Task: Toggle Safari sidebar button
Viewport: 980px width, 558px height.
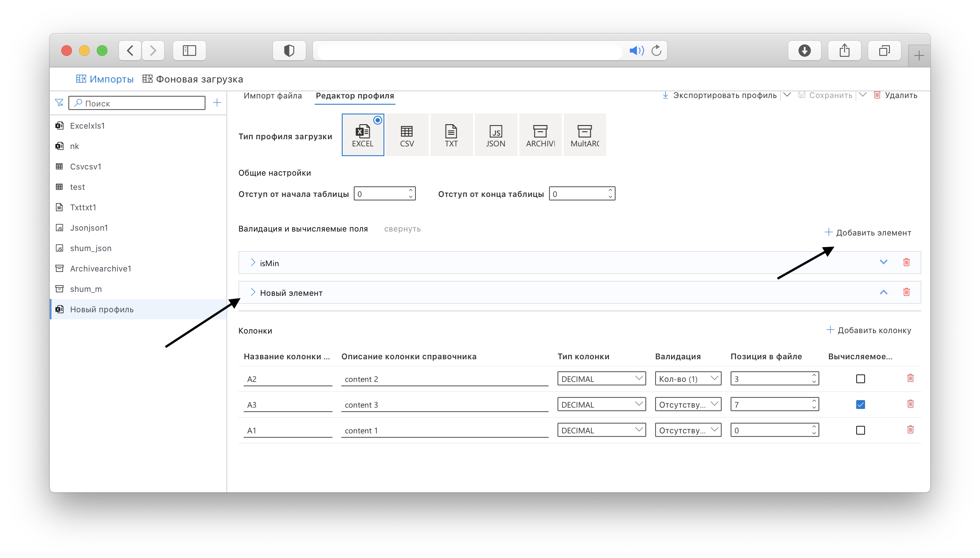Action: [x=190, y=51]
